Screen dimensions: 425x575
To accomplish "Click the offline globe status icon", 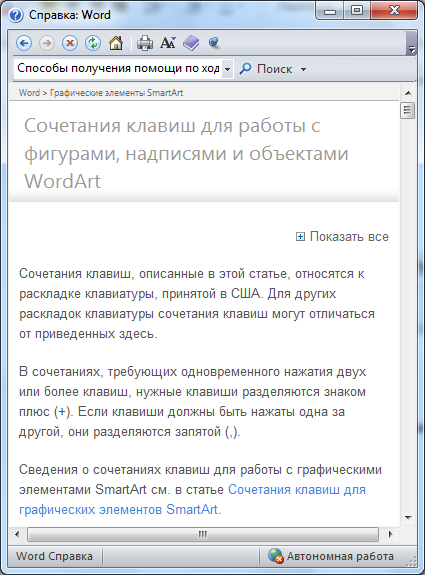I will (x=276, y=556).
